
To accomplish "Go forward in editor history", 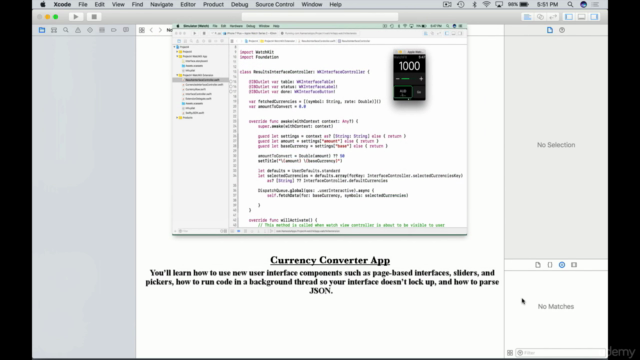I will pos(160,30).
